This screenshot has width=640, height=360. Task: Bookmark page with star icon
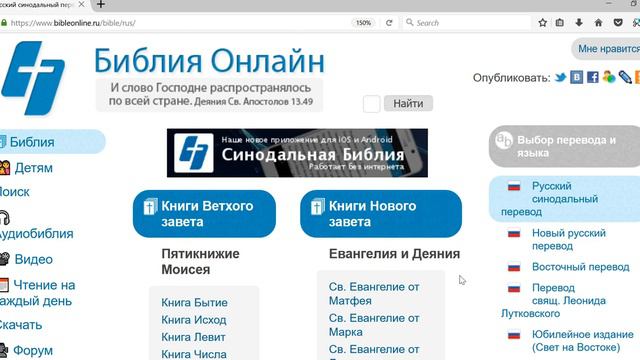pos(542,23)
